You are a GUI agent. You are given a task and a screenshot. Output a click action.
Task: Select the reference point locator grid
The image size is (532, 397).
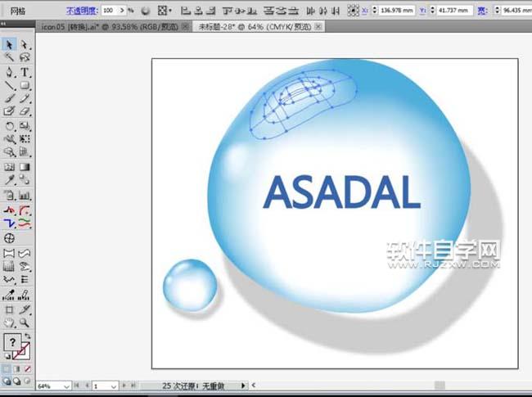click(x=353, y=11)
